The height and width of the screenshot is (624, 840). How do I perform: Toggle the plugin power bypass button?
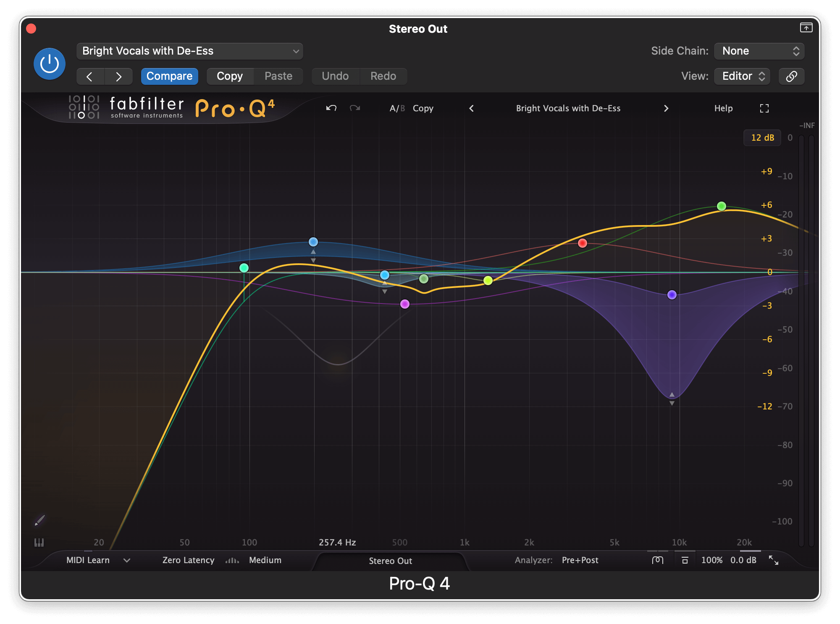pyautogui.click(x=50, y=64)
